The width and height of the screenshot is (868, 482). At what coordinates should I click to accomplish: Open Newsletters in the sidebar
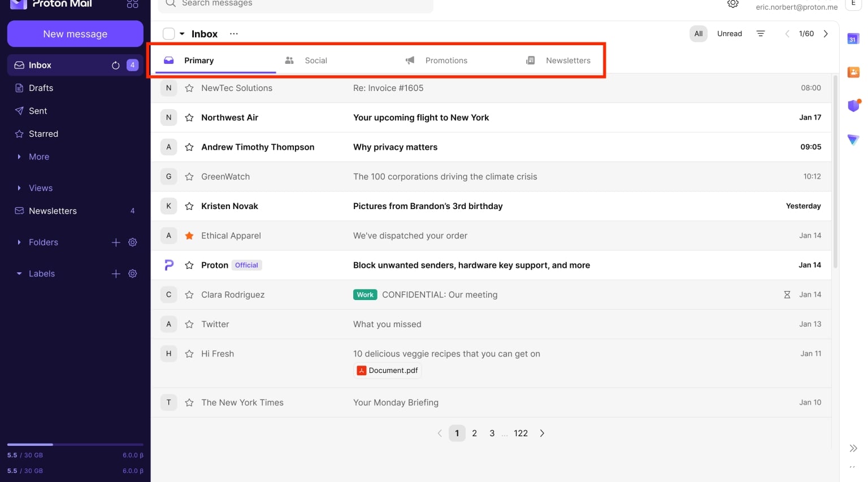click(75, 211)
